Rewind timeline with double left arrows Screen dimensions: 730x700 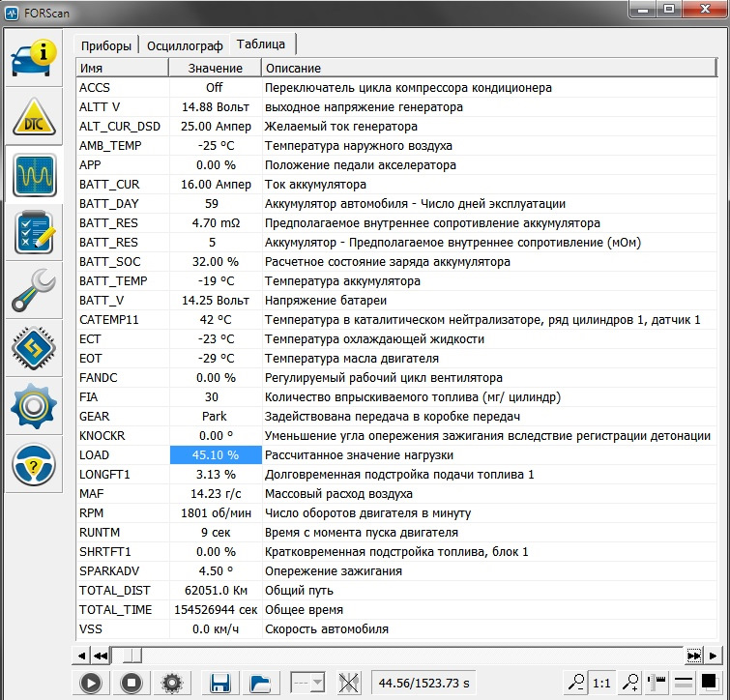101,656
